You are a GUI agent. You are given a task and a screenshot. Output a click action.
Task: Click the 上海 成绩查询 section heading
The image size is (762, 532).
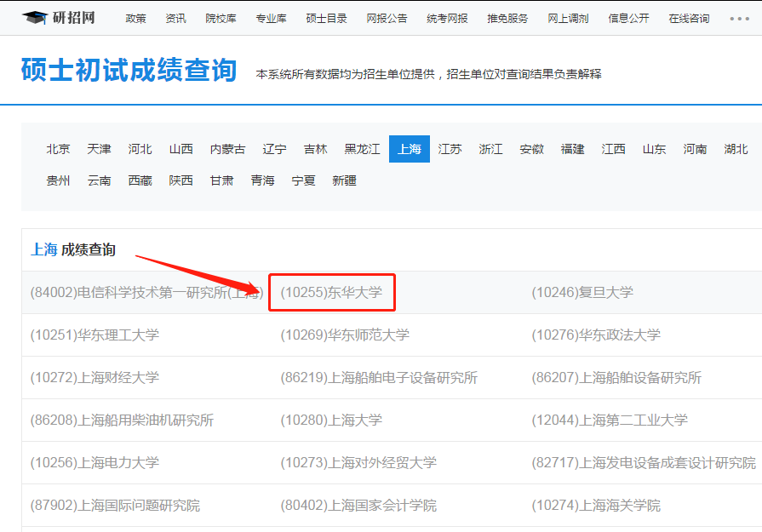tap(73, 249)
